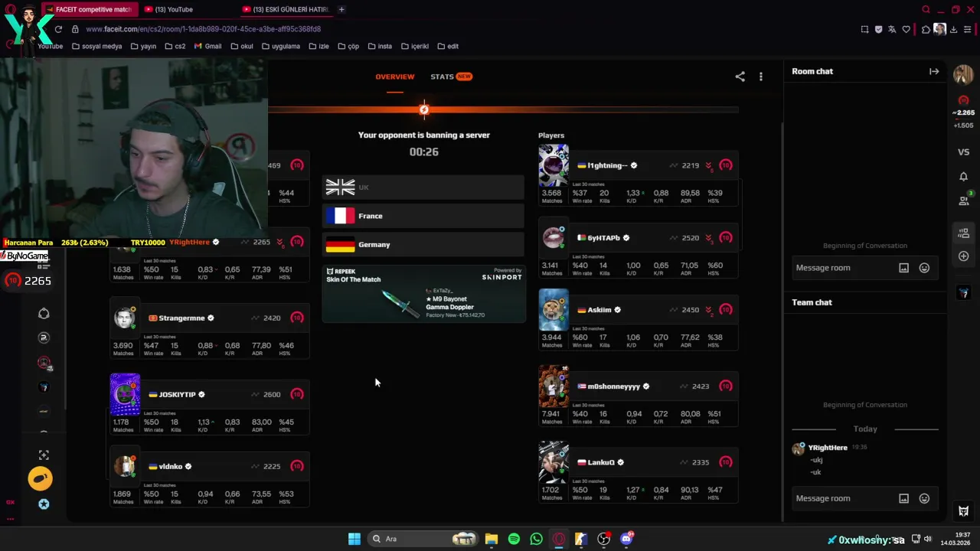980x551 pixels.
Task: Open the match share icon
Action: [x=740, y=77]
